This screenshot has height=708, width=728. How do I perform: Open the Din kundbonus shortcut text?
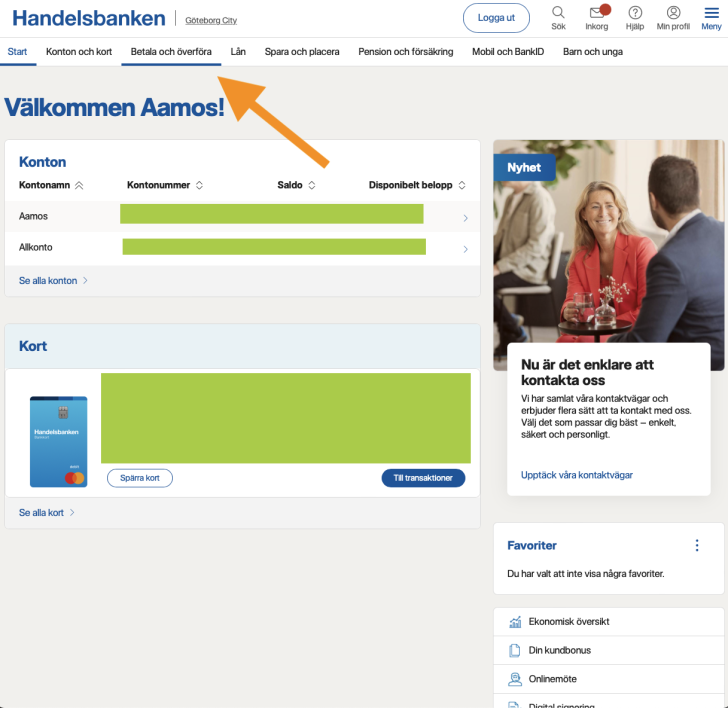coord(559,650)
